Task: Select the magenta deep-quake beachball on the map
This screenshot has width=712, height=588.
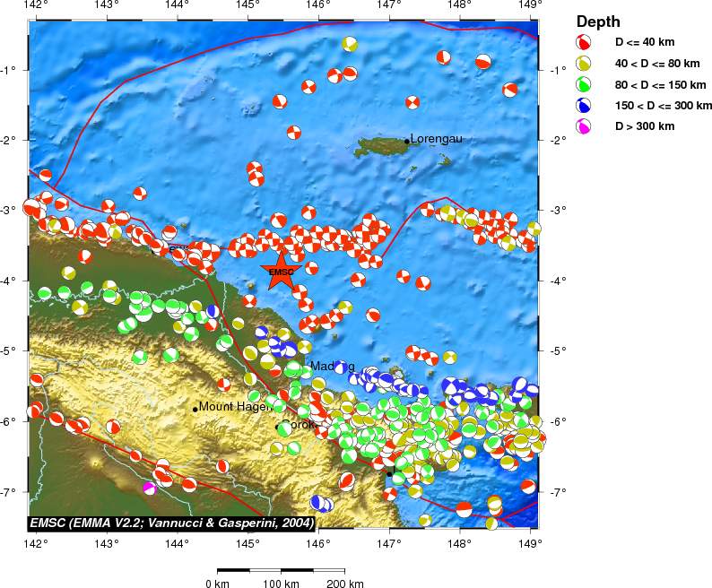Action: click(150, 489)
